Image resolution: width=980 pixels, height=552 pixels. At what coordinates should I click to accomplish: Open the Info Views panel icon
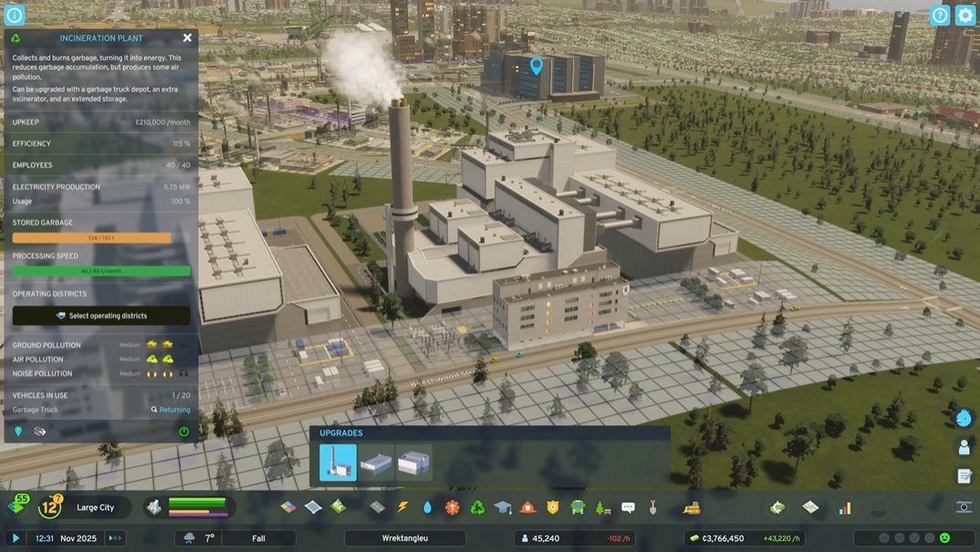14,15
